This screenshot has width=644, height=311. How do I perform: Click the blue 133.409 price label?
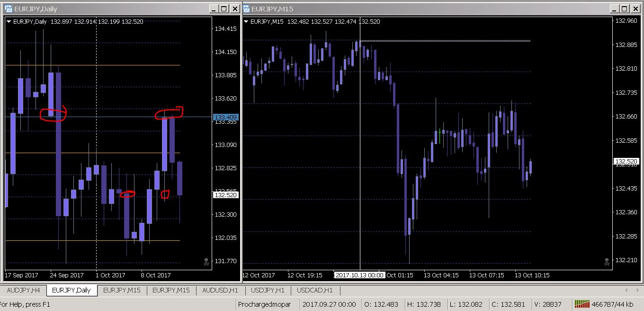[226, 117]
